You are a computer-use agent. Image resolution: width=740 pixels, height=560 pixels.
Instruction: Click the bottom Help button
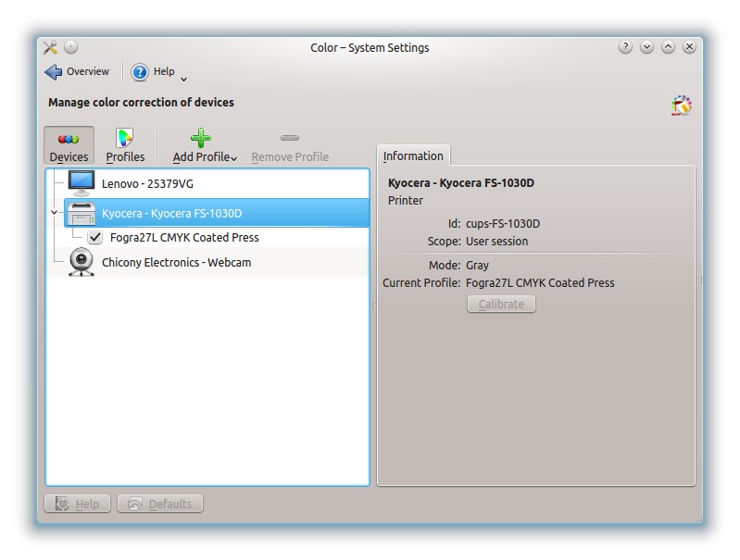[x=78, y=504]
